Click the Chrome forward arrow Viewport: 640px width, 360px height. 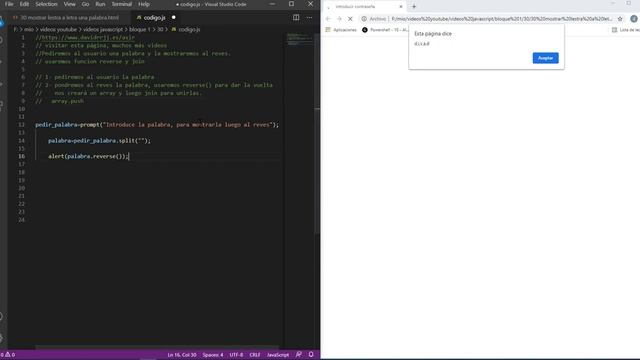coord(339,19)
